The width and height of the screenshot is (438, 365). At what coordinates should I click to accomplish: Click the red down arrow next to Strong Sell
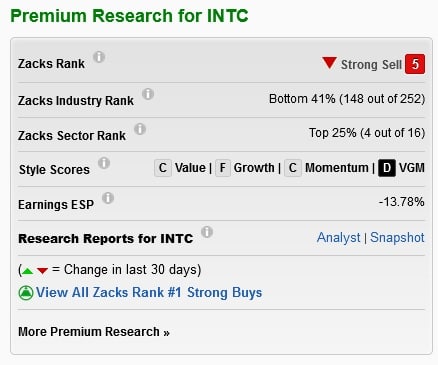pos(329,63)
